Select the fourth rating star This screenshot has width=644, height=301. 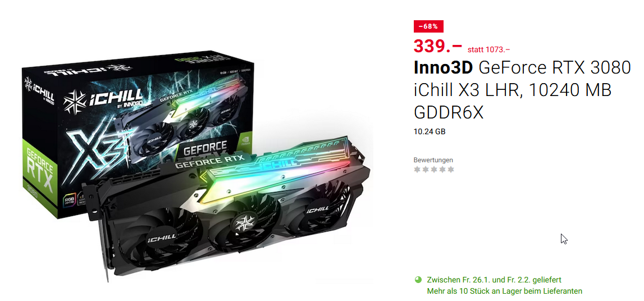pyautogui.click(x=442, y=169)
